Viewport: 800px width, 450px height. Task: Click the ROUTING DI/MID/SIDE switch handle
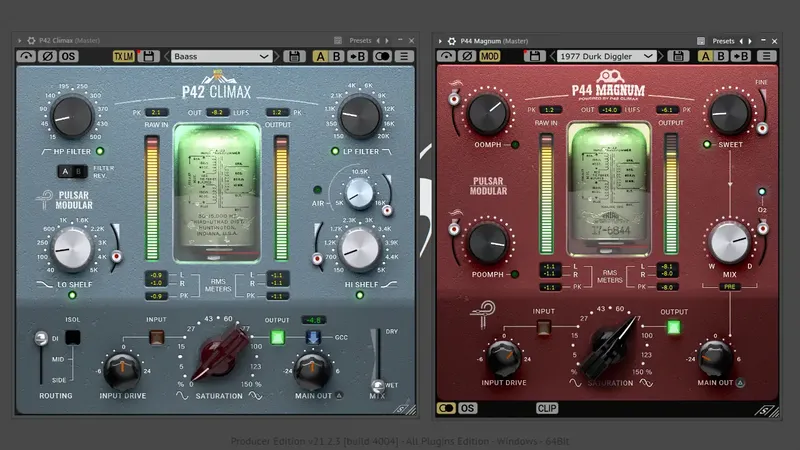click(x=41, y=338)
